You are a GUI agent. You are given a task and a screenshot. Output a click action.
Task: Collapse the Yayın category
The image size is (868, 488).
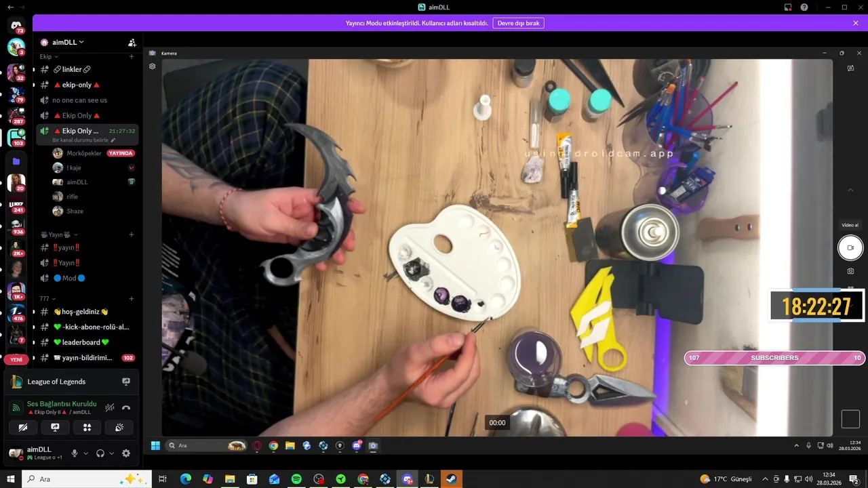coord(58,235)
